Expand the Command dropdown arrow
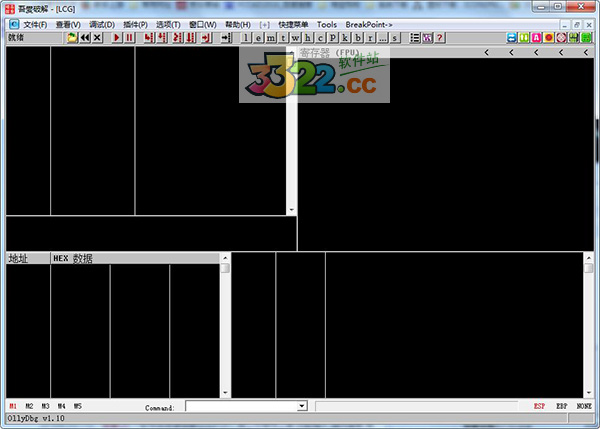Viewport: 600px width, 429px height. pyautogui.click(x=302, y=406)
